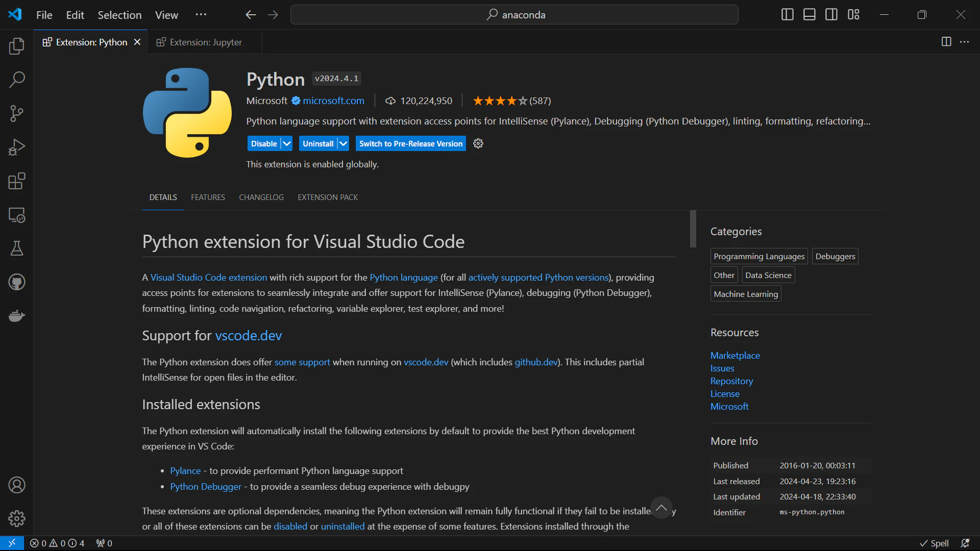The image size is (980, 551).
Task: Open the License resource link
Action: click(725, 394)
